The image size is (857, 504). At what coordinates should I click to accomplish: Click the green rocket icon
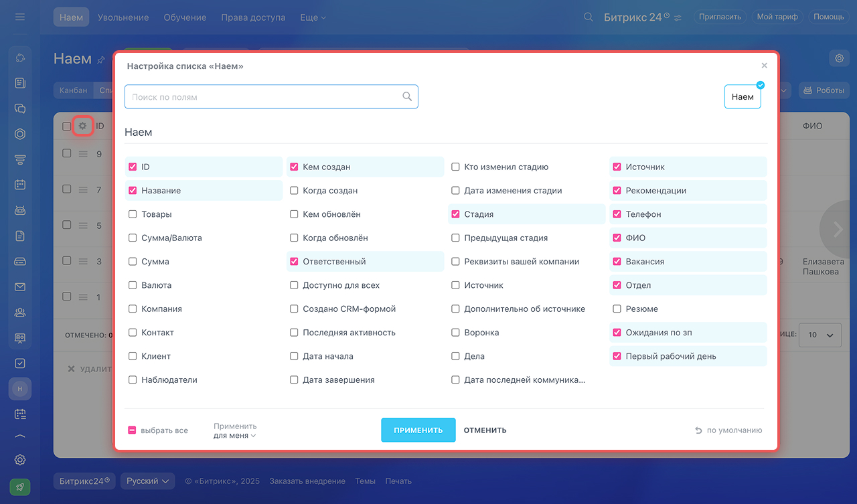point(20,487)
